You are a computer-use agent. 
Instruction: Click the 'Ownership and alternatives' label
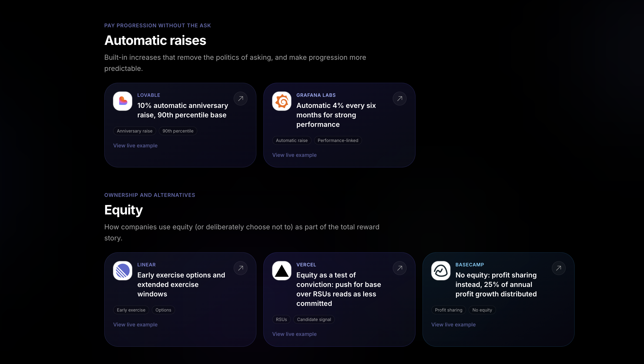150,195
